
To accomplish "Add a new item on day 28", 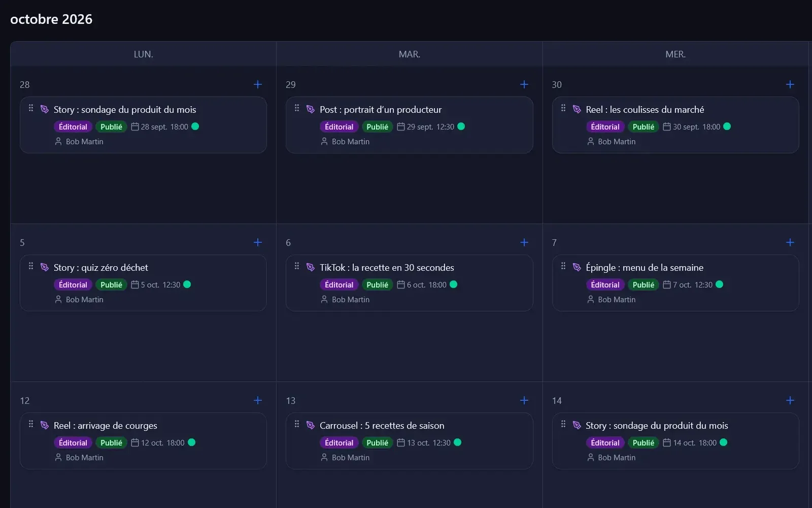I will 258,84.
